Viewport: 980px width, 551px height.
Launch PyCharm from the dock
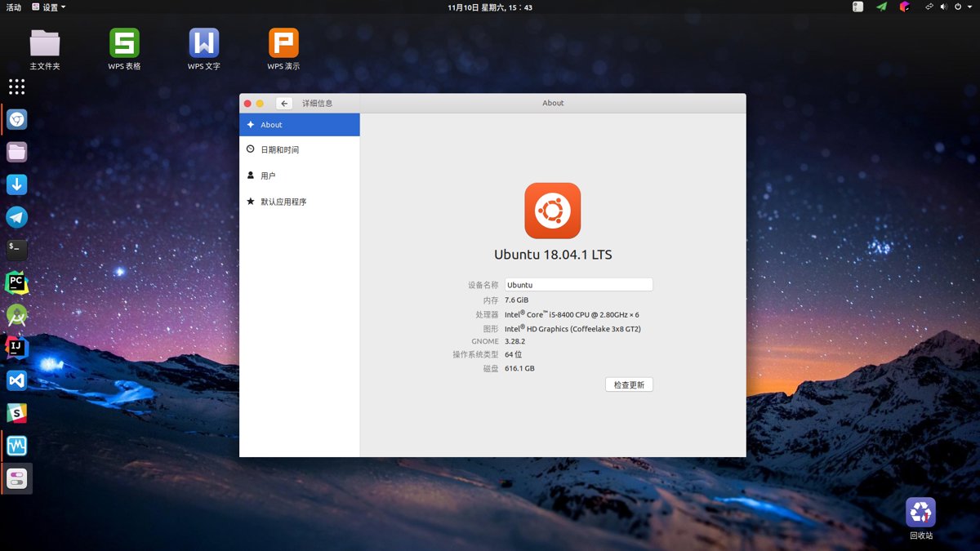coord(17,282)
